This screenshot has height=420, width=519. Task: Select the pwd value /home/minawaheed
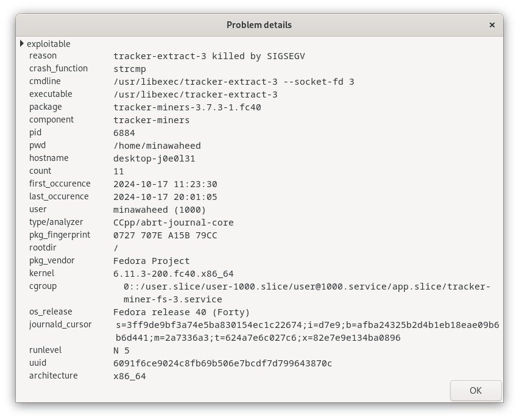click(157, 146)
